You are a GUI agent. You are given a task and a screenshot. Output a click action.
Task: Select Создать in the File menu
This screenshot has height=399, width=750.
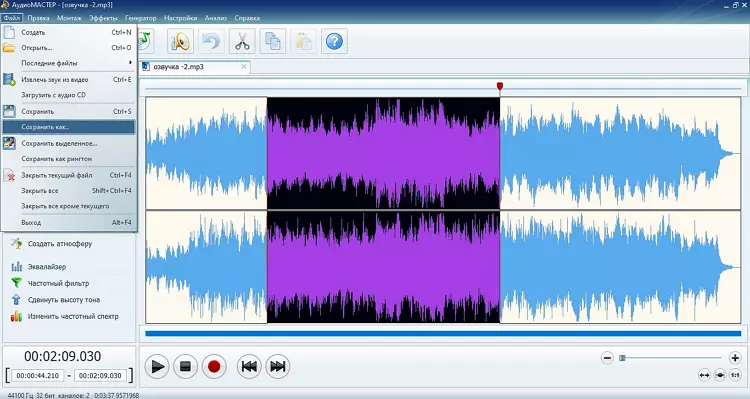(x=69, y=33)
